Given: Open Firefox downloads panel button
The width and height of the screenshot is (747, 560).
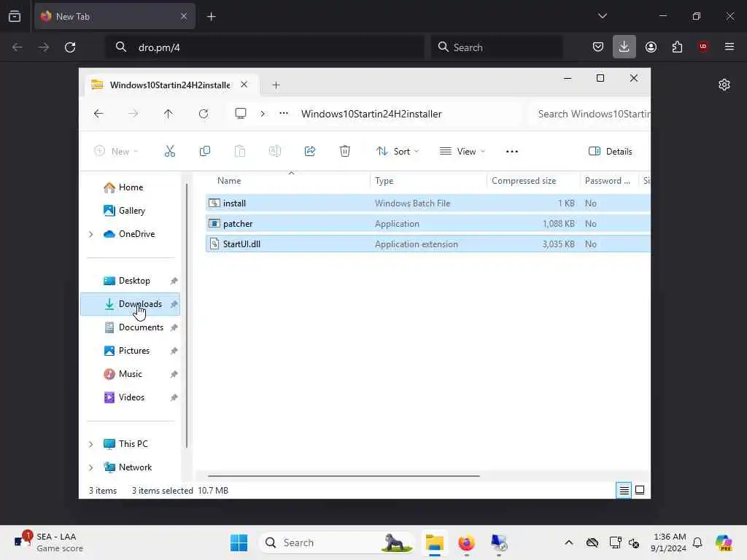Looking at the screenshot, I should 624,47.
